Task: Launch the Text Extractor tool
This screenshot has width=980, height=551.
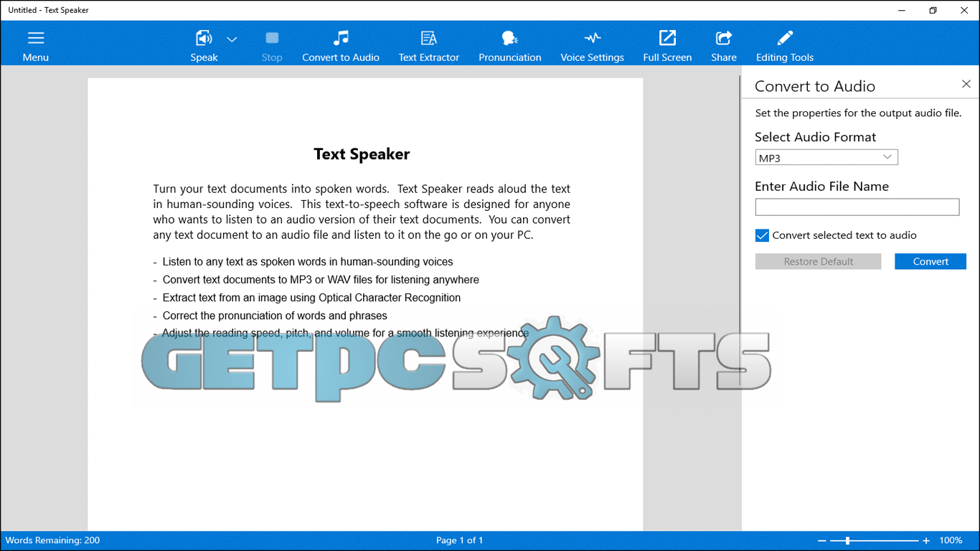Action: pos(429,46)
